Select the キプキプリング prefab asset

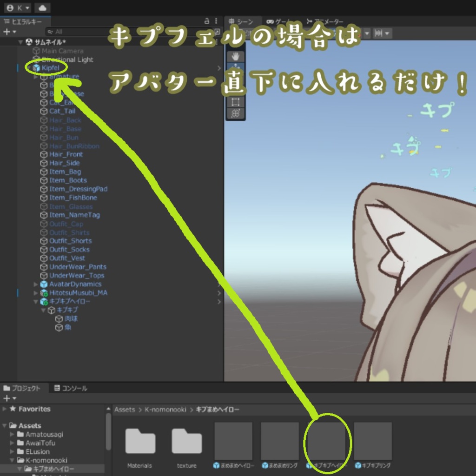coord(373,441)
